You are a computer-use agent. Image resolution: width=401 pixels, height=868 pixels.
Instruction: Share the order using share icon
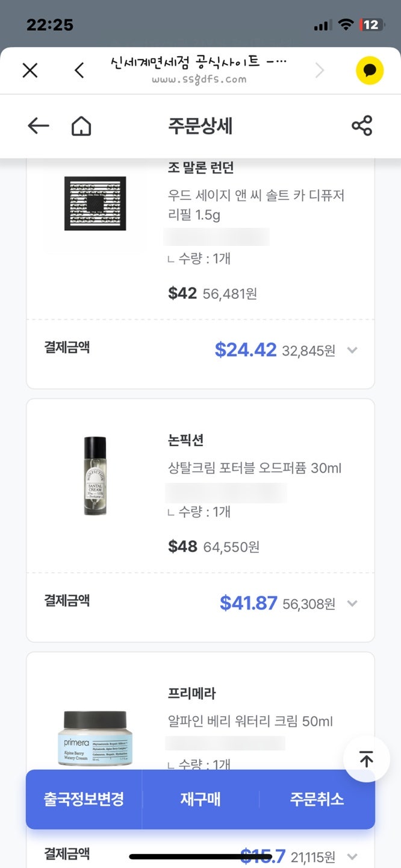point(362,126)
